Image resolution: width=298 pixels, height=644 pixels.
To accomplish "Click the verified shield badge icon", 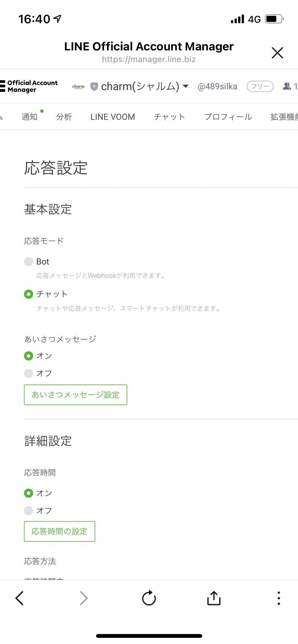I will (x=94, y=87).
